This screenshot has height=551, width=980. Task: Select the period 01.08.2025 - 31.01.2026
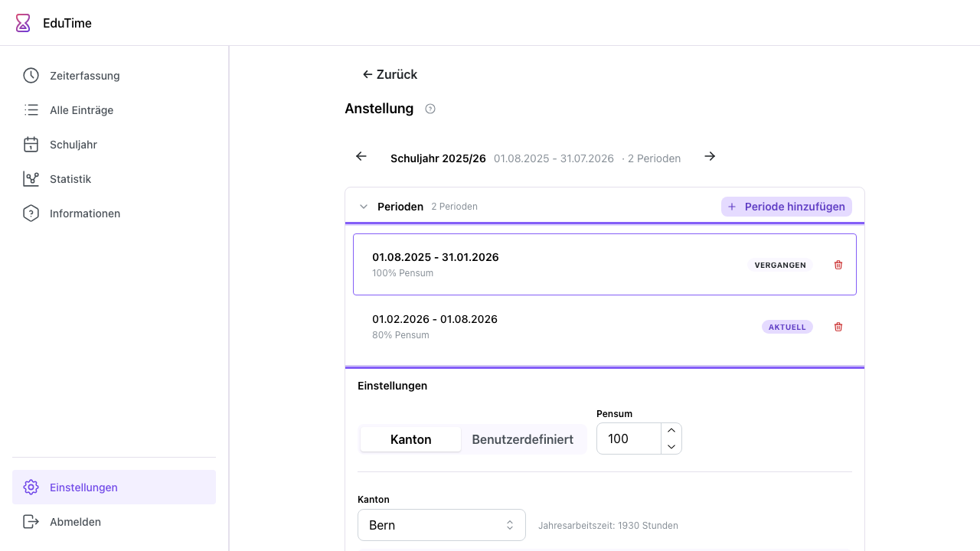[605, 265]
